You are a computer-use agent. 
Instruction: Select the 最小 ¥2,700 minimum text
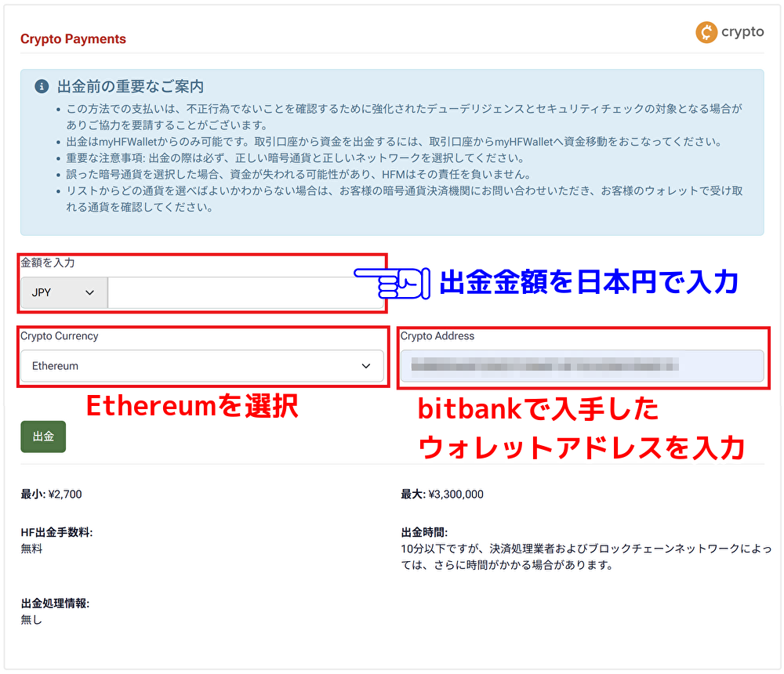coord(51,495)
